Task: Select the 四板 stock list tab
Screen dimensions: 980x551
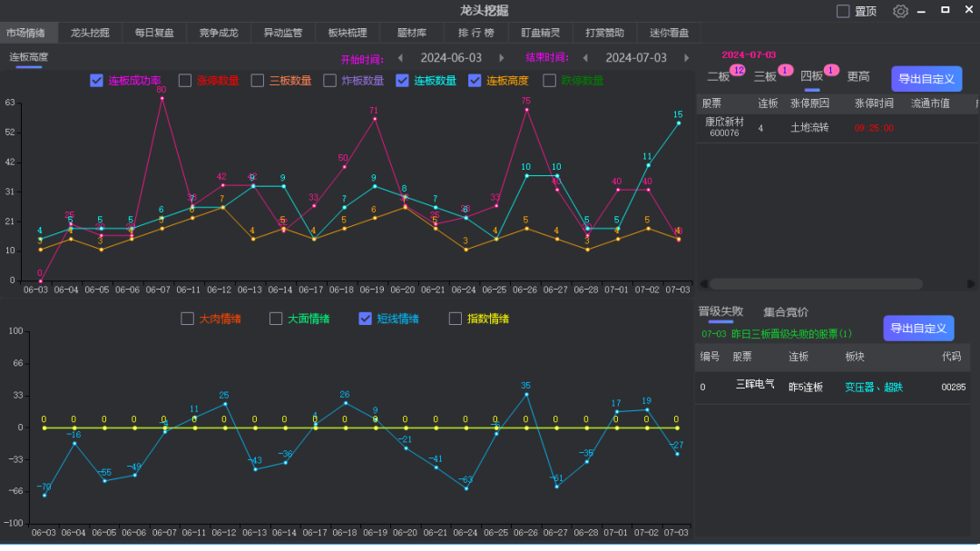Action: [x=812, y=76]
